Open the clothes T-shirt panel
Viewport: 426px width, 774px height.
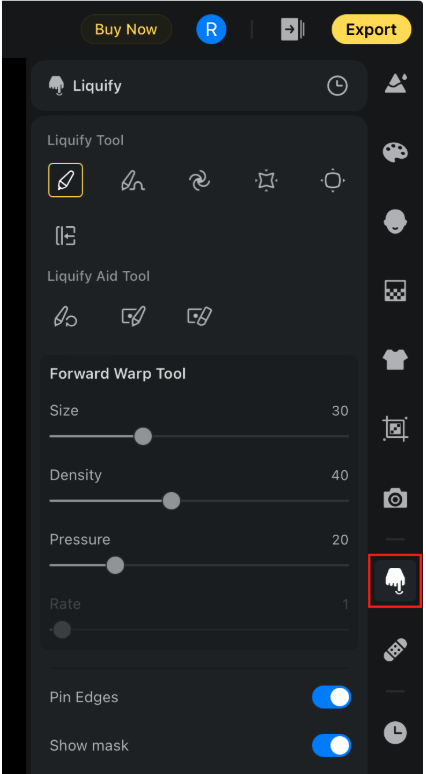point(395,359)
